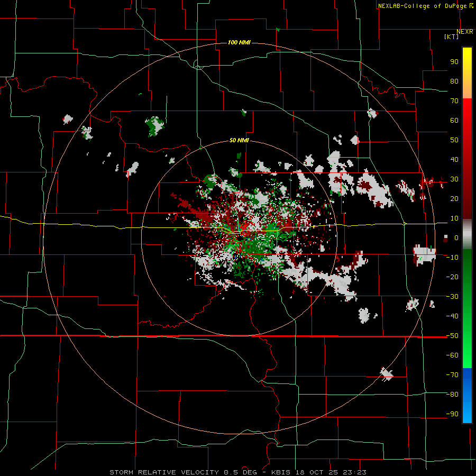This screenshot has height=476, width=476.
Task: Pick the bright red segment of color bar
Action: [x=467, y=112]
